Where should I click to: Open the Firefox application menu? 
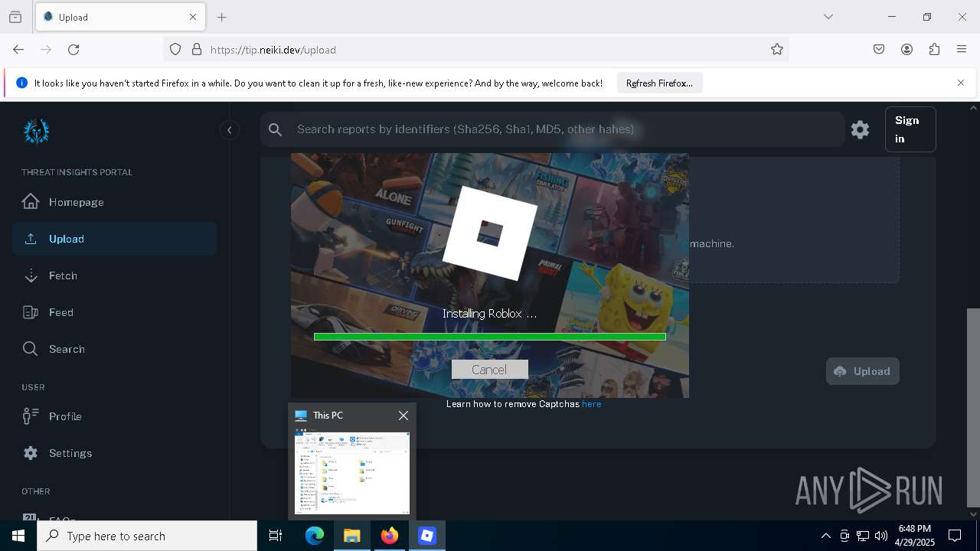point(962,50)
